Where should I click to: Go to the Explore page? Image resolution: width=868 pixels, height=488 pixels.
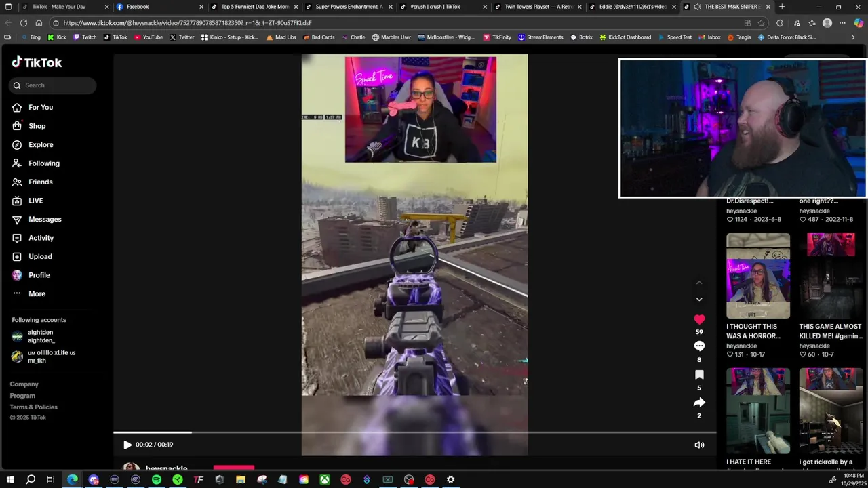tap(41, 144)
